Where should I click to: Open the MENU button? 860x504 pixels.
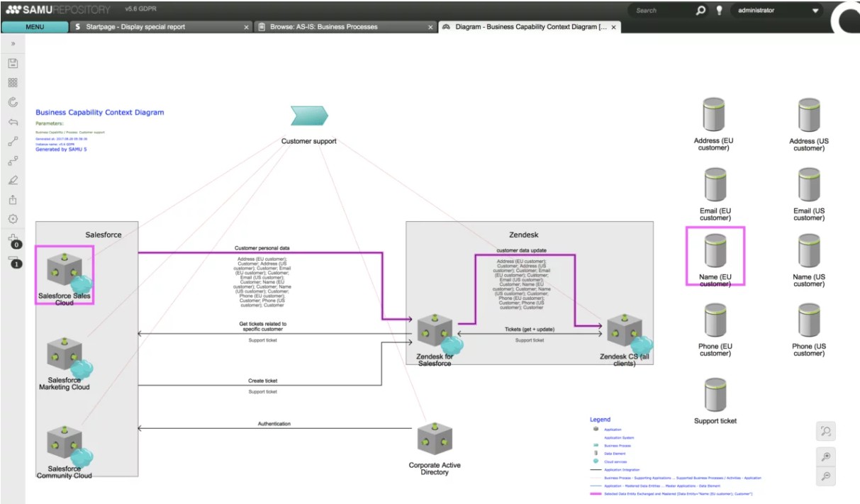click(x=35, y=27)
